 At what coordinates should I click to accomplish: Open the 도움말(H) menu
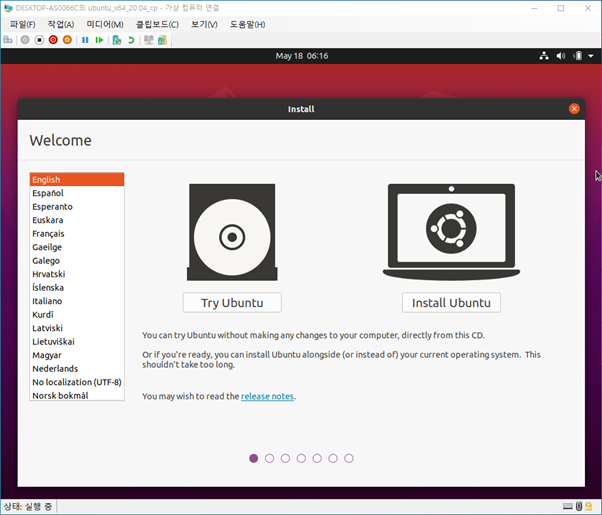point(248,25)
